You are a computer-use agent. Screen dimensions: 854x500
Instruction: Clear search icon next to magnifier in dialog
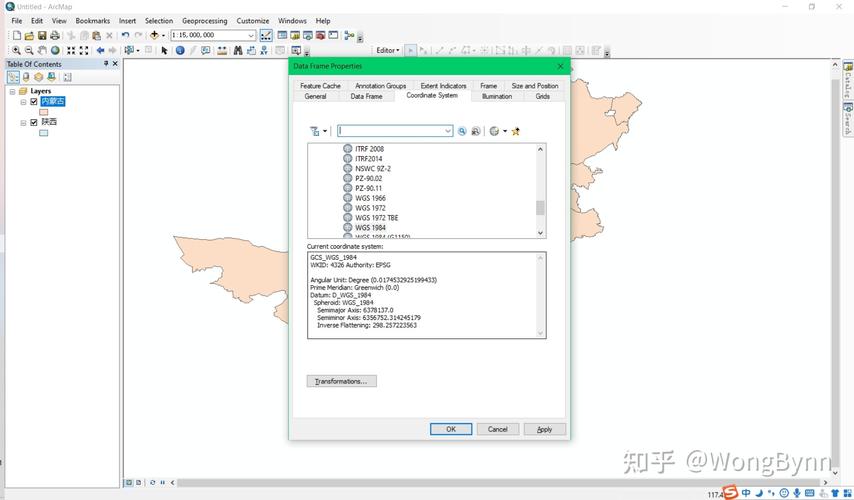475,131
